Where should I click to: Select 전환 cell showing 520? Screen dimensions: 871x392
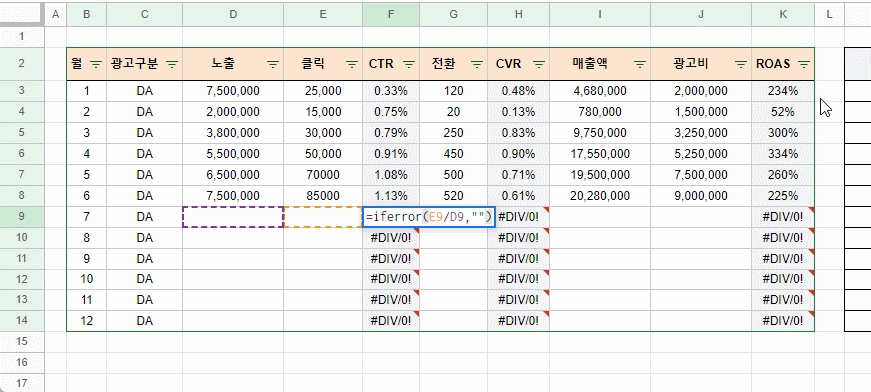pos(453,195)
